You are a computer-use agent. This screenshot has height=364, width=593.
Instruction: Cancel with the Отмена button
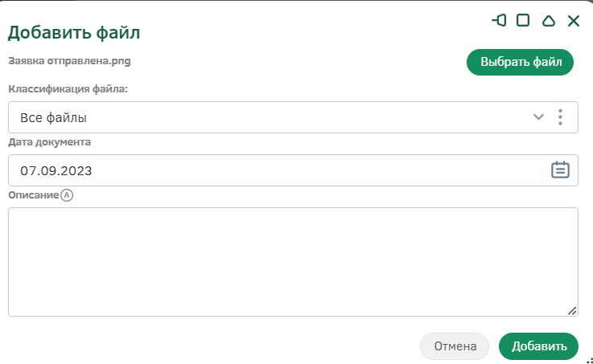click(455, 346)
